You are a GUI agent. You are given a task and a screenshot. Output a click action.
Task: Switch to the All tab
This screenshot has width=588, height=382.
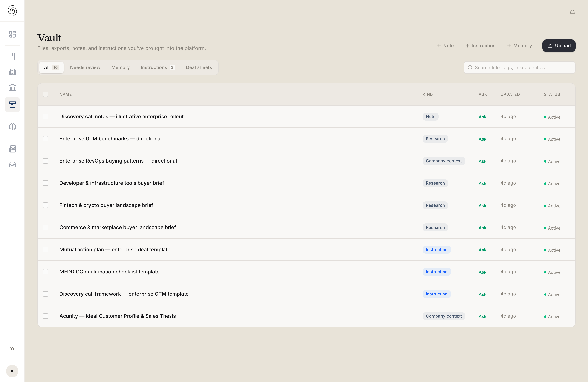point(51,67)
